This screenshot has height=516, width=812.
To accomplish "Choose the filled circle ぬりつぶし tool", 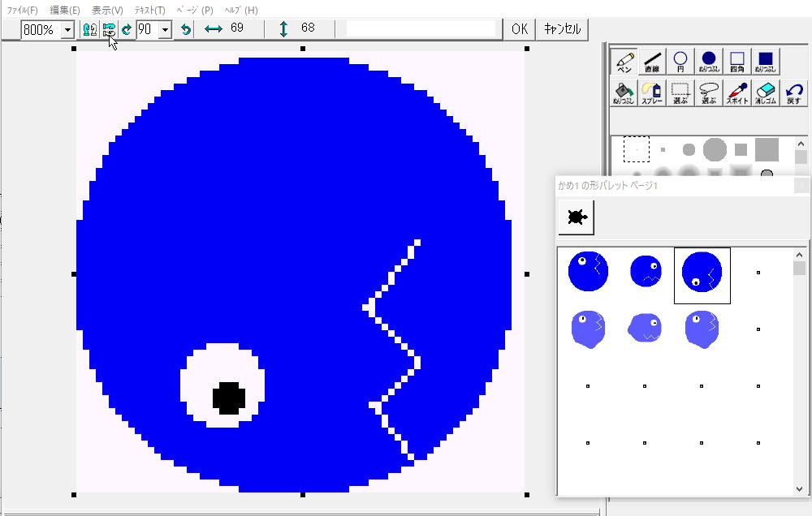I will point(709,62).
